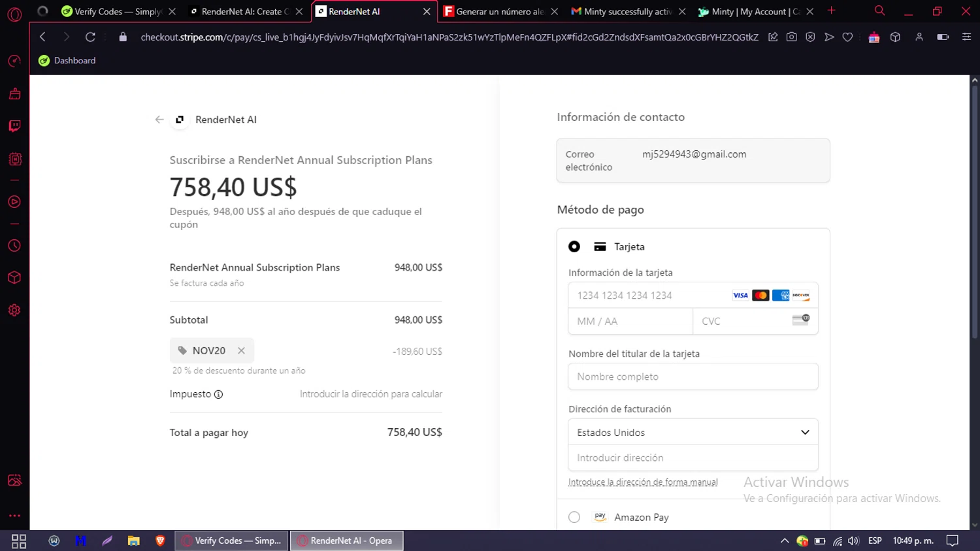This screenshot has width=980, height=551.
Task: Open Windows Task View button
Action: coord(19,541)
